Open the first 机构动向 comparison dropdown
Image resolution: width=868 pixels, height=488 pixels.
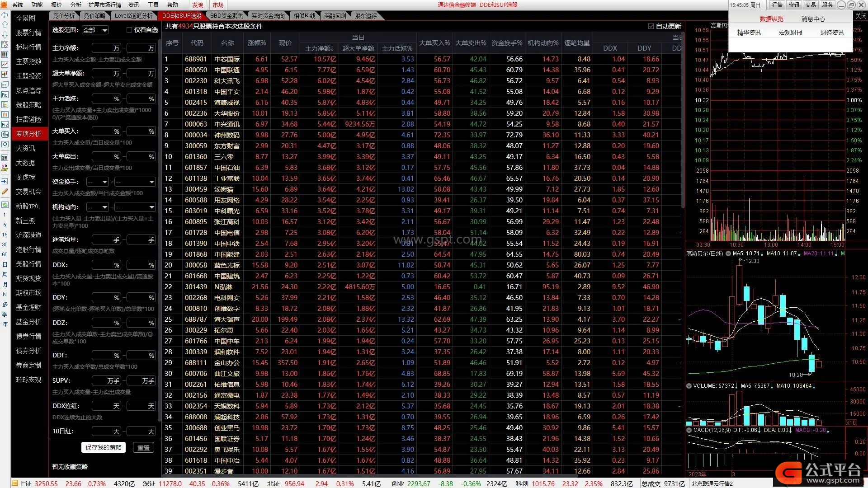pos(98,207)
